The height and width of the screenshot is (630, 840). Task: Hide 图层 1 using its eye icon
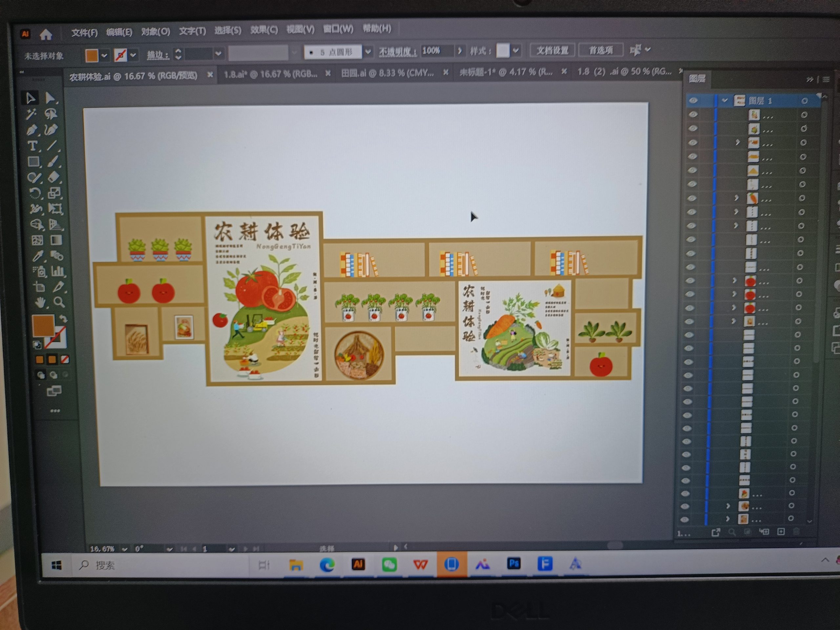point(693,101)
